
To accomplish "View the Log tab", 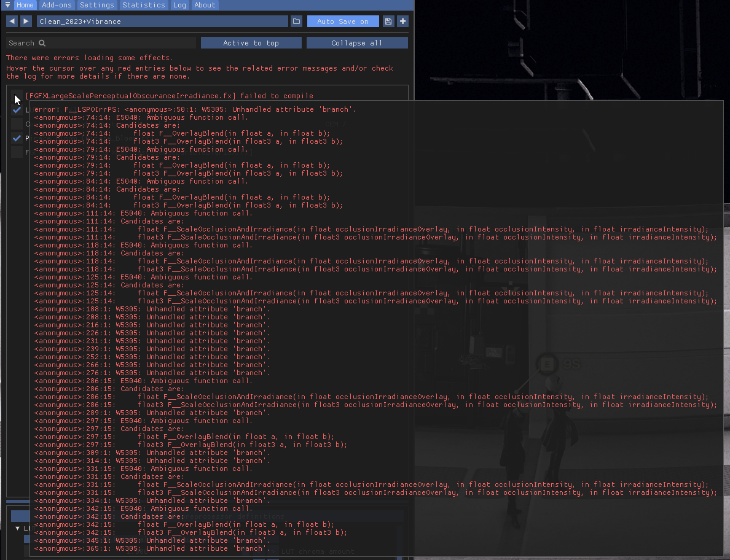I will tap(179, 5).
